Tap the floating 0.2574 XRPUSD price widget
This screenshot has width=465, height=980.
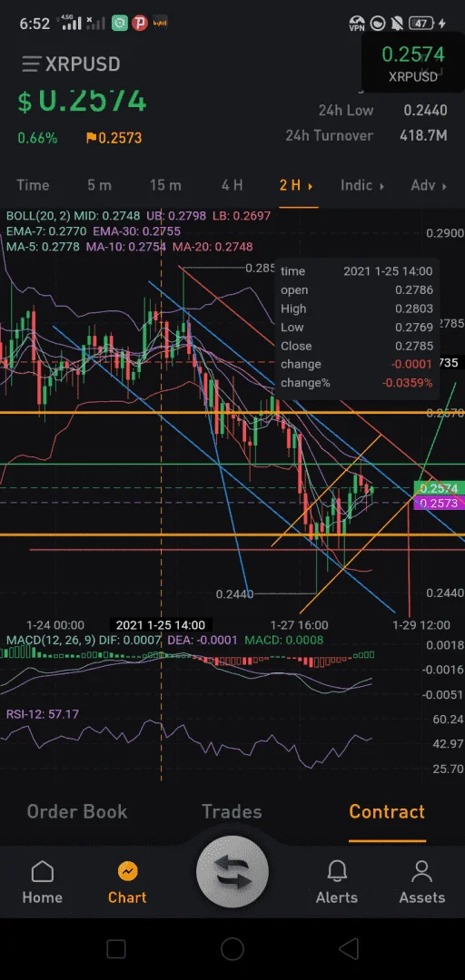pyautogui.click(x=413, y=64)
